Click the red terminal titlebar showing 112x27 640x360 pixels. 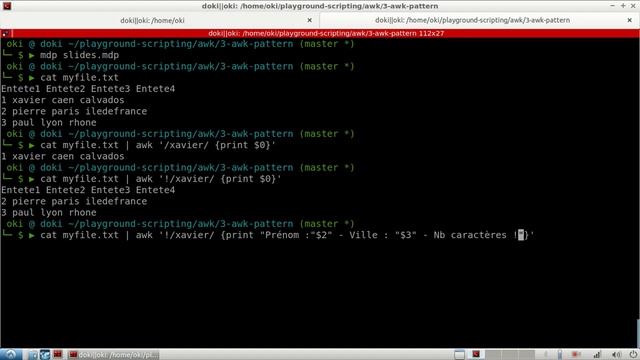[326, 33]
